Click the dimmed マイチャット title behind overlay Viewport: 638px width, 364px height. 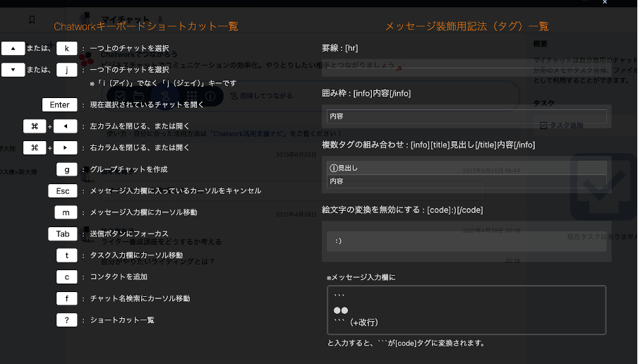(x=126, y=19)
